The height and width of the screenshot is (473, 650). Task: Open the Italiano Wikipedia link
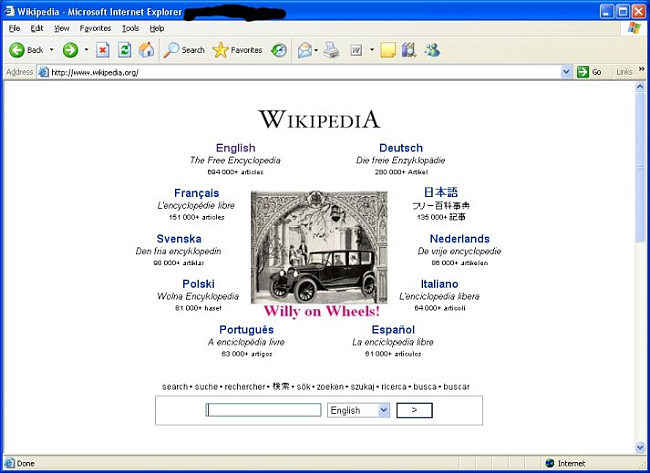point(439,284)
